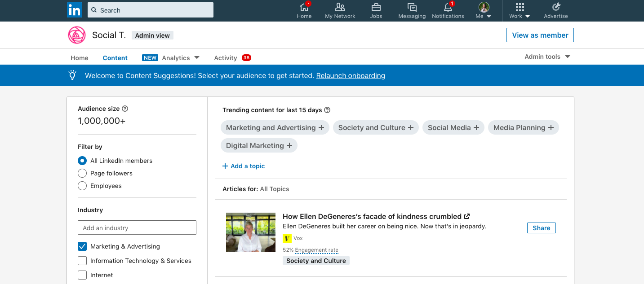Share the Ellen DeGeneres article

click(x=542, y=228)
